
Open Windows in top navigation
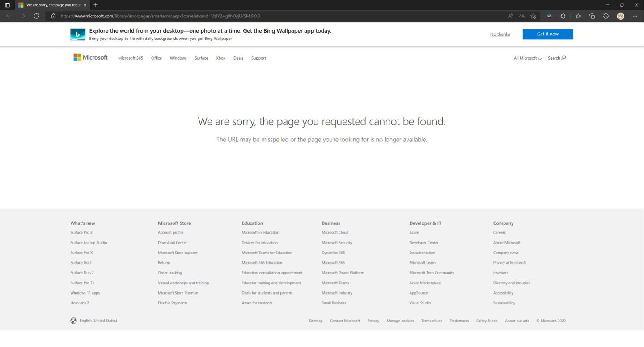(x=178, y=58)
